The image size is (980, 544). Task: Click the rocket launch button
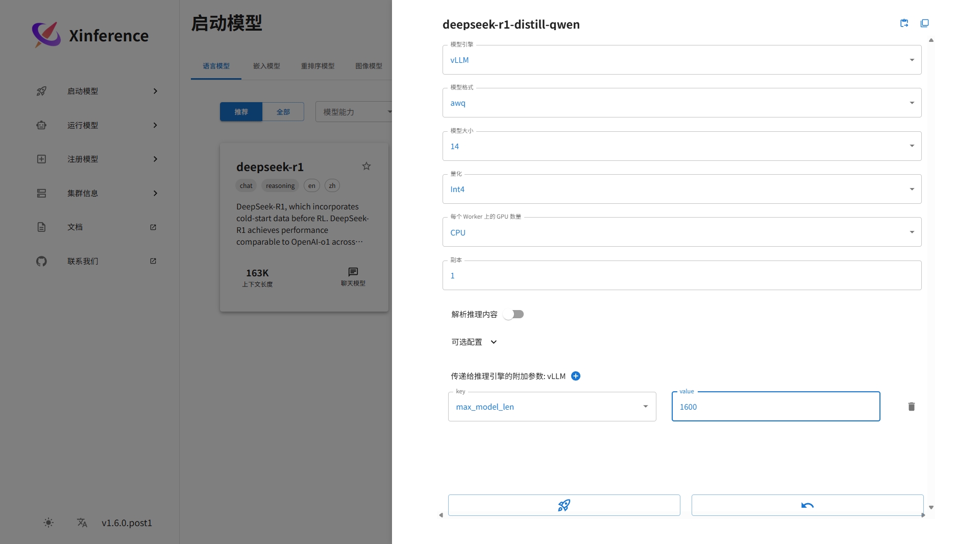click(563, 505)
